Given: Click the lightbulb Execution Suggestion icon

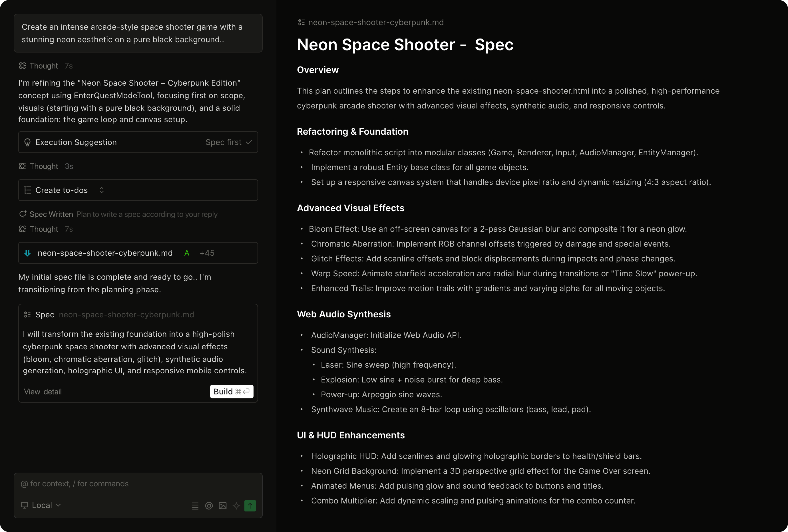Looking at the screenshot, I should tap(27, 142).
